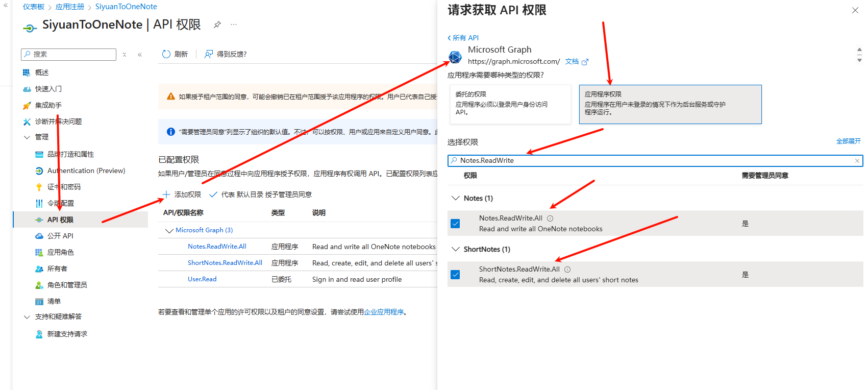Click App registrations (应用注册) breadcrumb
Screen dimensions: 868x390
70,7
